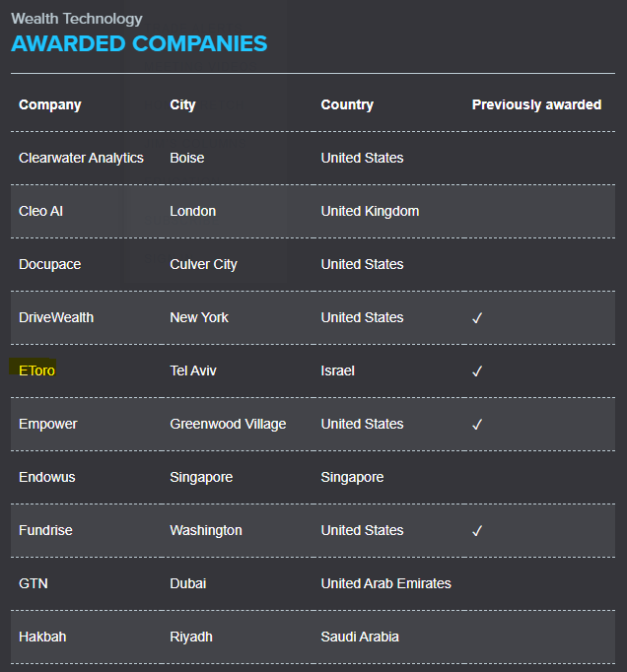The height and width of the screenshot is (672, 627).
Task: Sort by the Company column header
Action: tap(50, 104)
